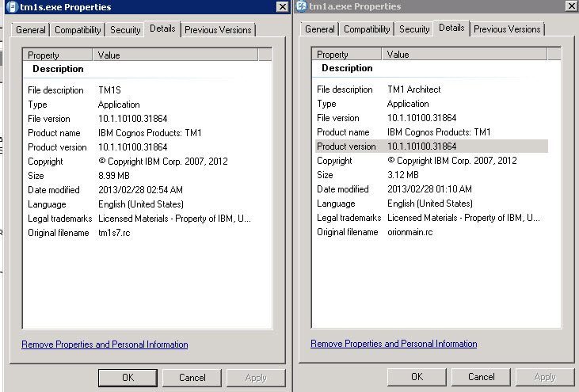579x392 pixels.
Task: Click the Value column header in tm1s.exe window
Action: 175,55
